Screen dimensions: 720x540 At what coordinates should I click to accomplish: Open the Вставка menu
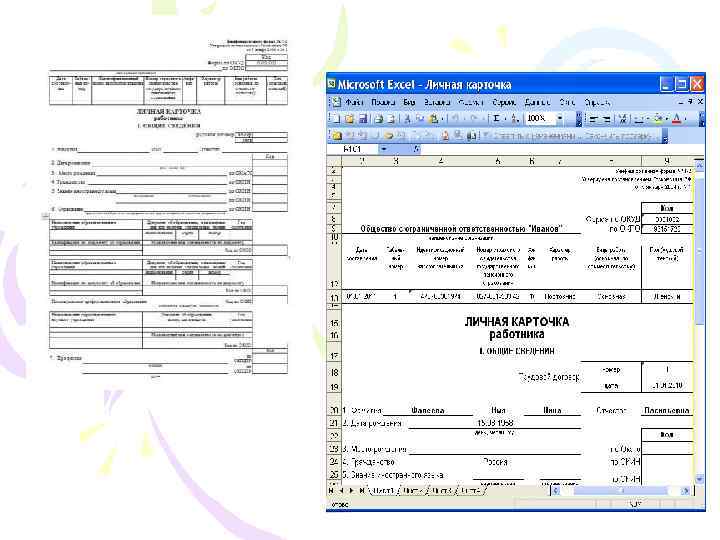click(437, 102)
